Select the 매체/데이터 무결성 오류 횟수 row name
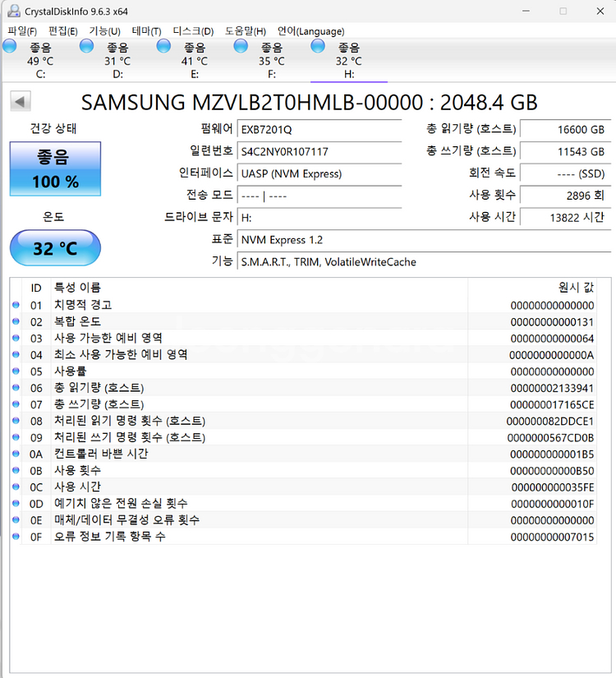Viewport: 616px width, 678px height. pyautogui.click(x=126, y=519)
